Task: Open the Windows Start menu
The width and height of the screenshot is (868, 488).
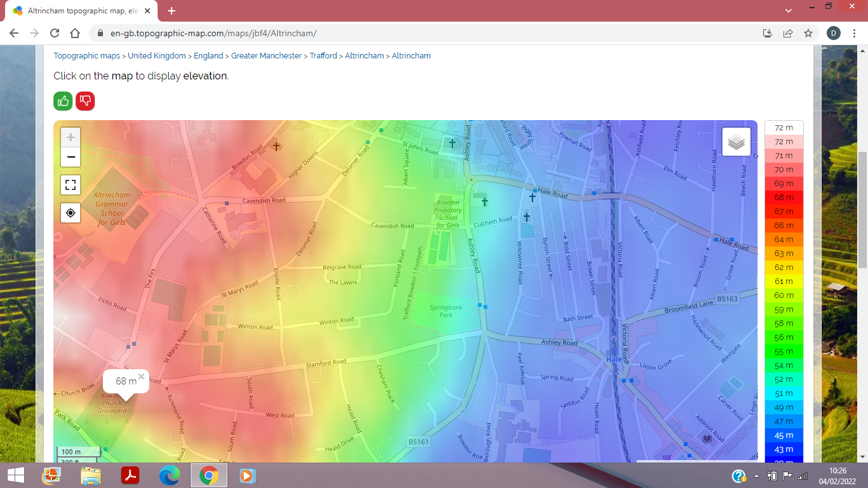Action: tap(15, 475)
